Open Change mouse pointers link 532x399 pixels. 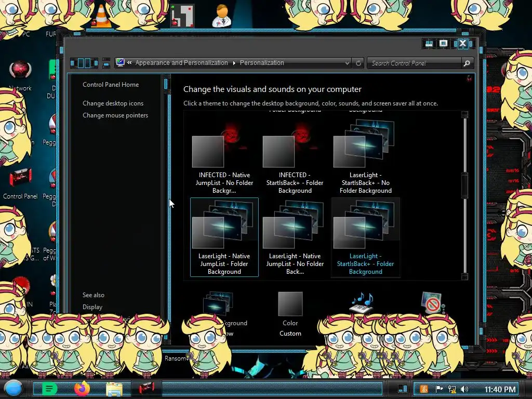[115, 115]
